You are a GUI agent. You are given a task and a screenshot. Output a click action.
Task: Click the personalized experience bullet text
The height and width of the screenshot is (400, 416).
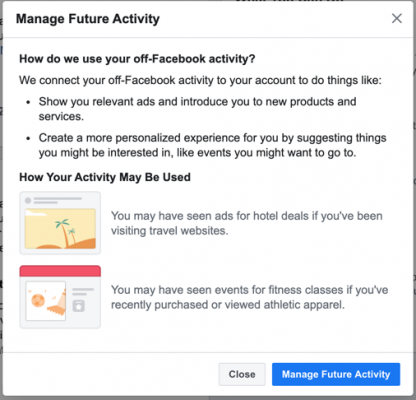pos(213,145)
